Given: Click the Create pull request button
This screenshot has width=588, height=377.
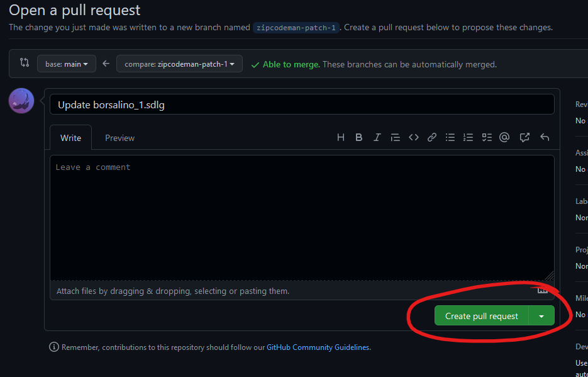Looking at the screenshot, I should 482,316.
